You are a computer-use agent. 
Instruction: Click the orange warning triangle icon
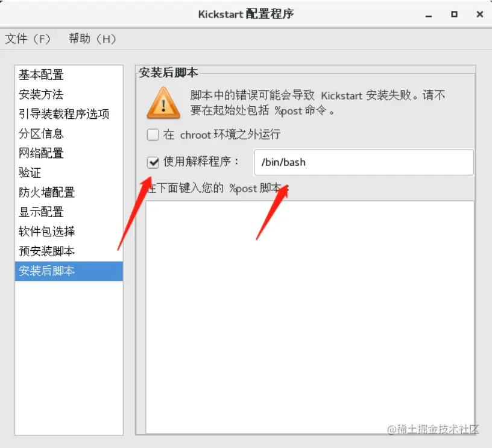[x=163, y=103]
